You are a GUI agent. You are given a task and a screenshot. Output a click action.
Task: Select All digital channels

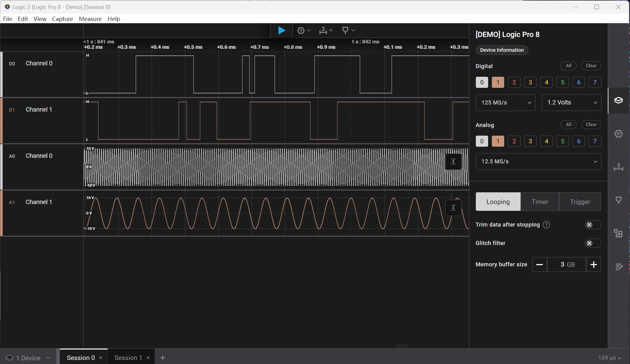click(568, 66)
